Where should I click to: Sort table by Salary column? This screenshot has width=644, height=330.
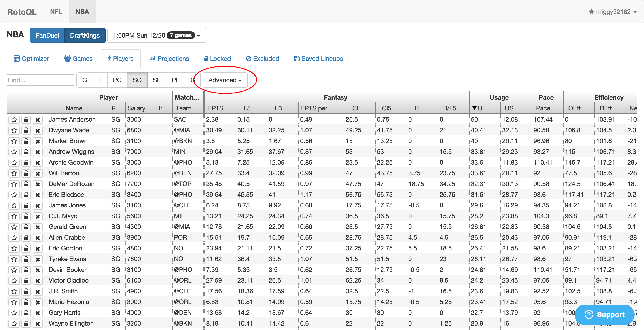pyautogui.click(x=141, y=108)
